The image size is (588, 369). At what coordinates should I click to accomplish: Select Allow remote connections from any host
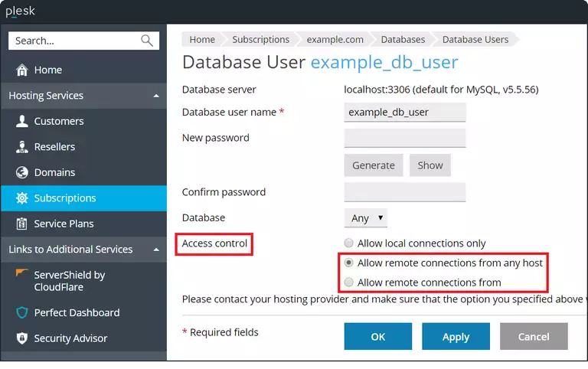(349, 263)
